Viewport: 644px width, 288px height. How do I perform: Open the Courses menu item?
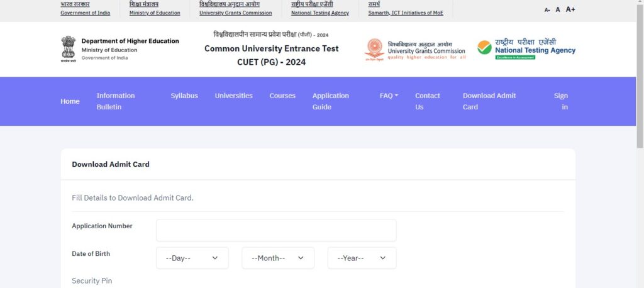[x=282, y=96]
